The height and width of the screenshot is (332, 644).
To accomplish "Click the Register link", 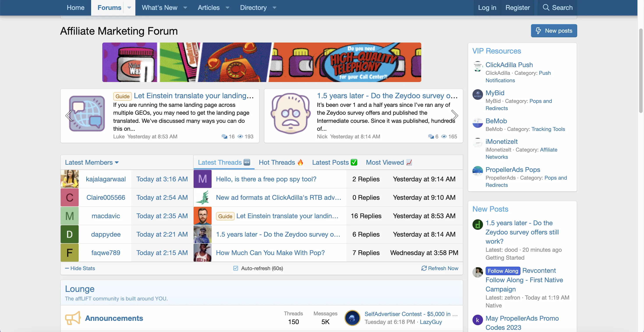I will [x=517, y=7].
